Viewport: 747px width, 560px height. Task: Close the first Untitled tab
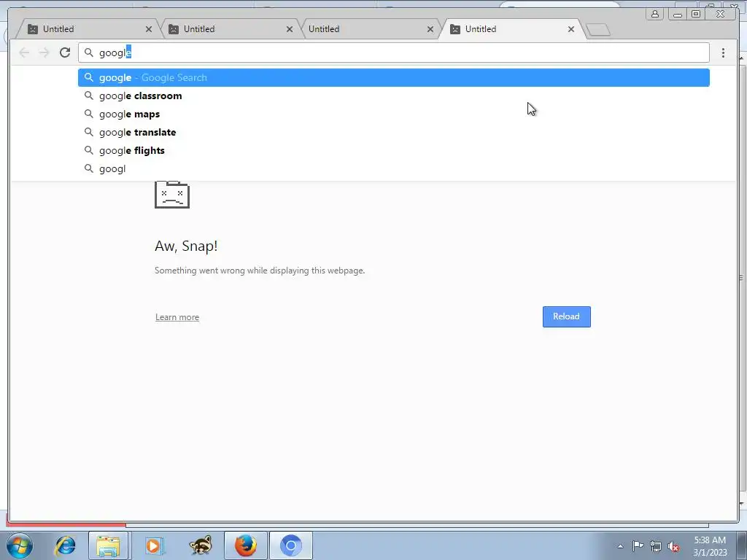tap(149, 29)
